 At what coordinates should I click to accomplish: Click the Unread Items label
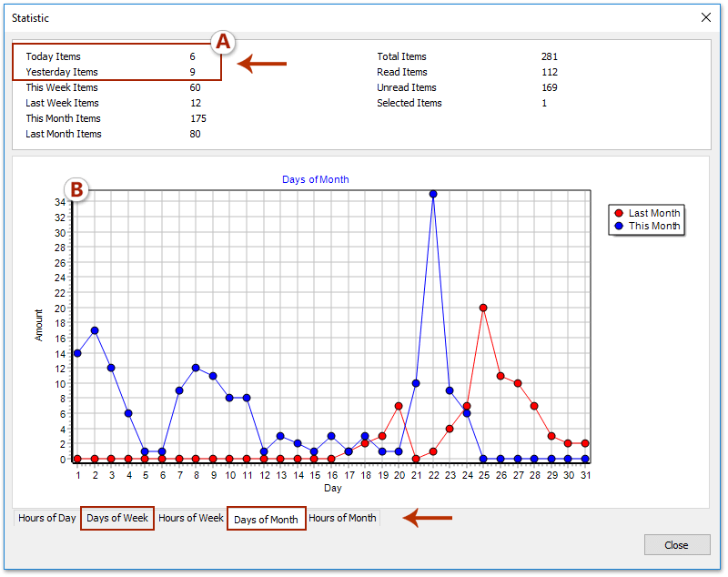[x=407, y=87]
